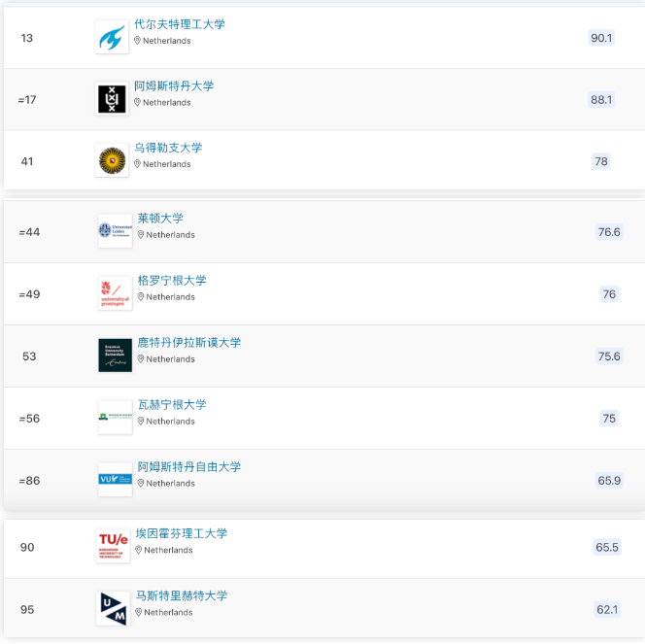The width and height of the screenshot is (645, 644).
Task: Click the Leiden University logo
Action: coord(115,230)
